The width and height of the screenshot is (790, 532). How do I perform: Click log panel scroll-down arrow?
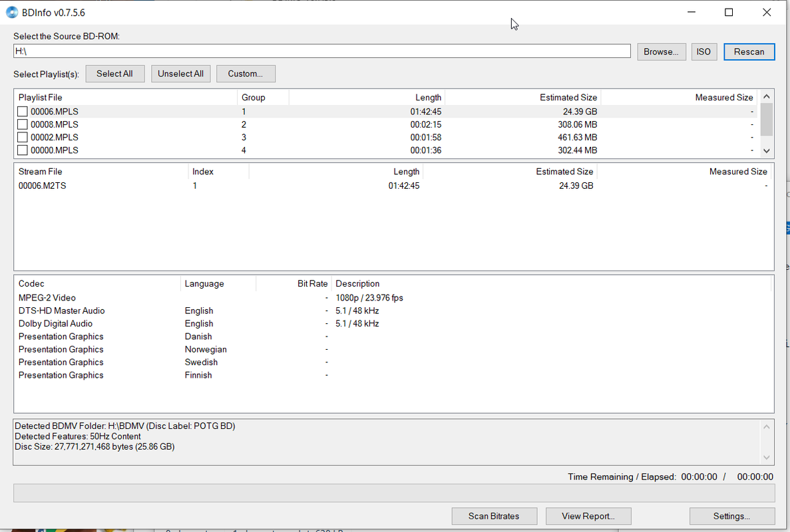tap(766, 458)
